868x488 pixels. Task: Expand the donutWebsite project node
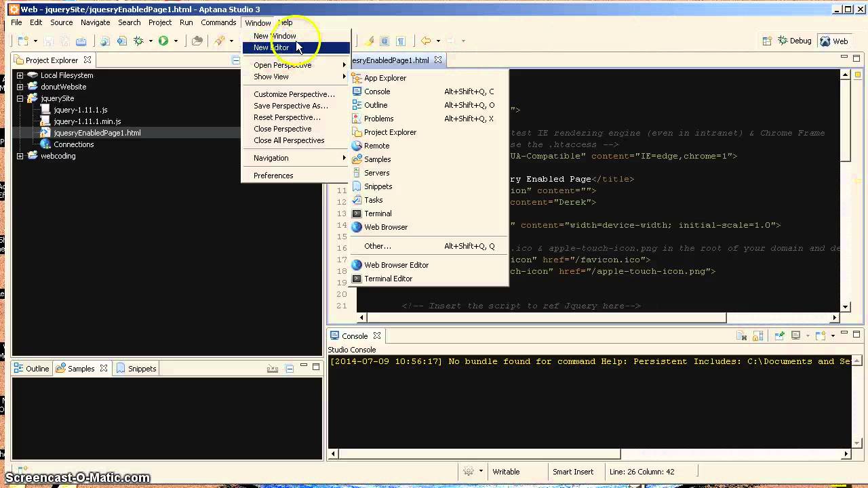click(x=20, y=87)
